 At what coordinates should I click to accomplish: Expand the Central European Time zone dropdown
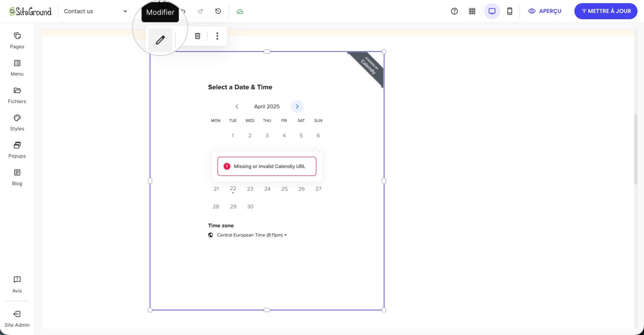[x=252, y=235]
